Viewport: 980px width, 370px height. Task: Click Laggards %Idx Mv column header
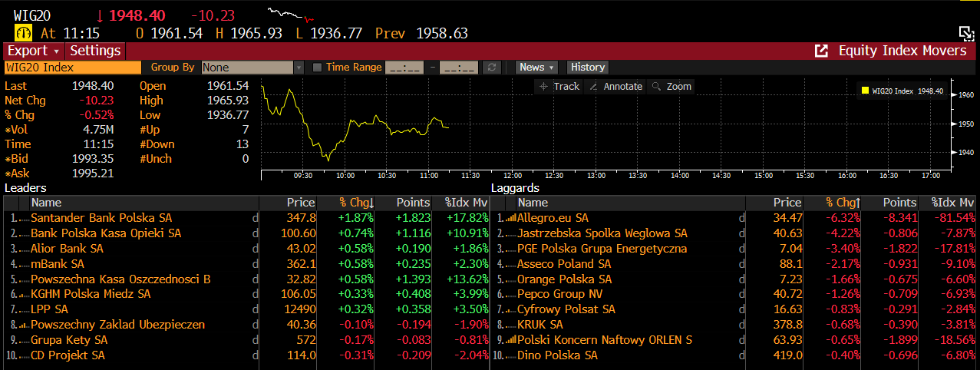pyautogui.click(x=948, y=203)
